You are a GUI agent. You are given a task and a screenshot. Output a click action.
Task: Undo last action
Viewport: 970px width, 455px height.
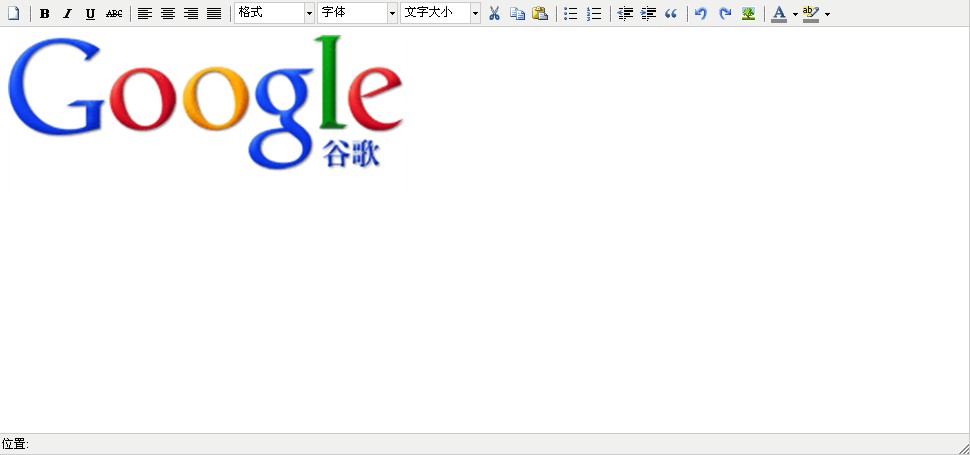click(702, 13)
